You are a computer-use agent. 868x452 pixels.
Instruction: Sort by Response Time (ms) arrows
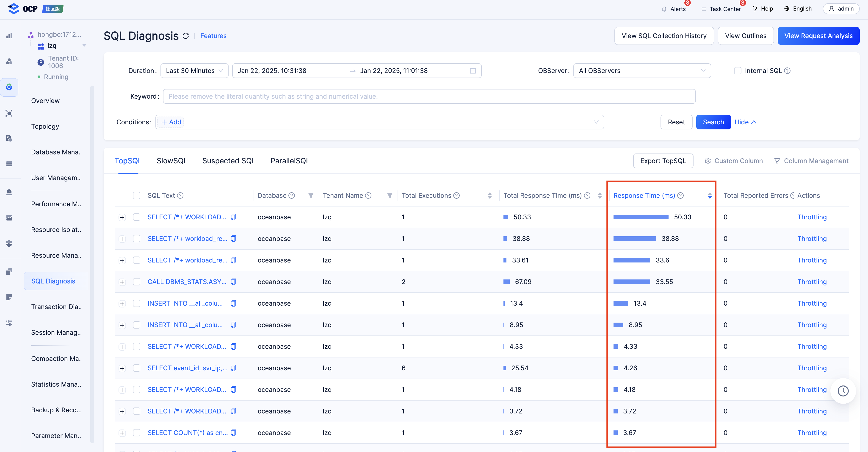(710, 196)
